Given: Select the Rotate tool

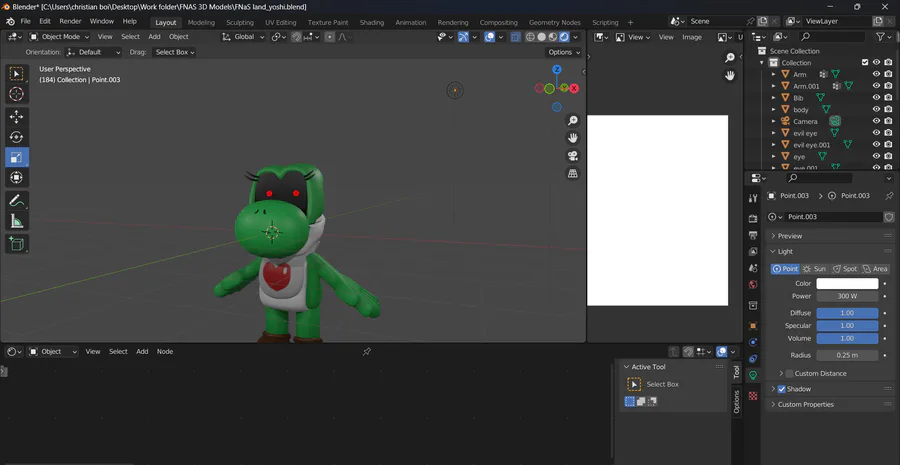Looking at the screenshot, I should coord(17,137).
